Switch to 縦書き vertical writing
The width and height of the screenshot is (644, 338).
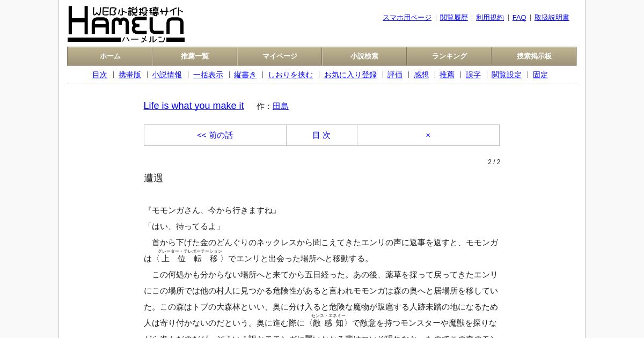[x=245, y=75]
